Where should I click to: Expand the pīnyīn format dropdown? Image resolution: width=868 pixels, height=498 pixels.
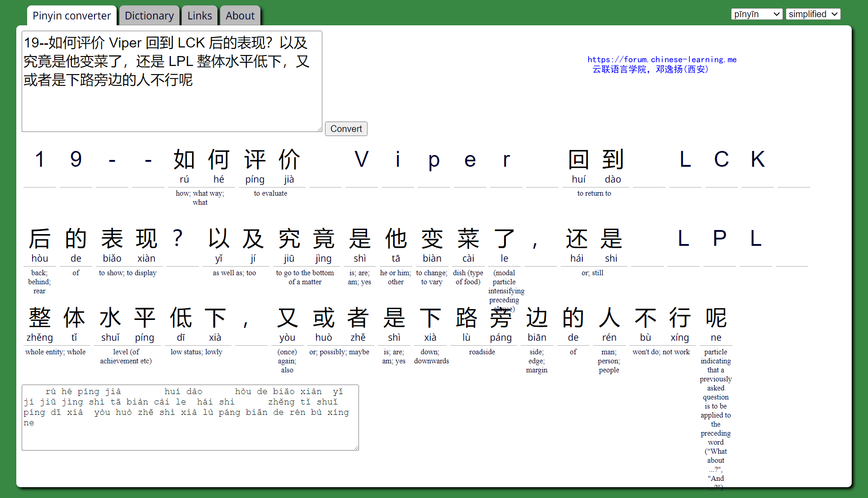point(757,14)
